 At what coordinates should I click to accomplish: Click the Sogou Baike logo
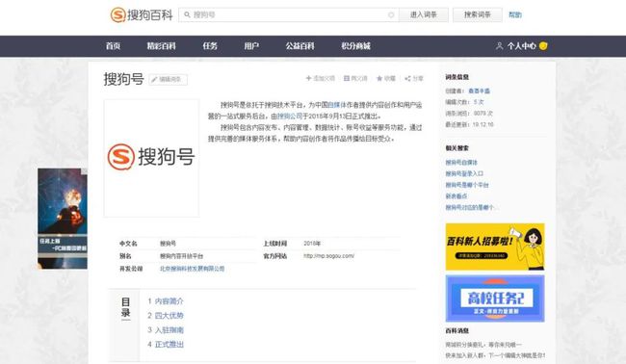[x=142, y=15]
